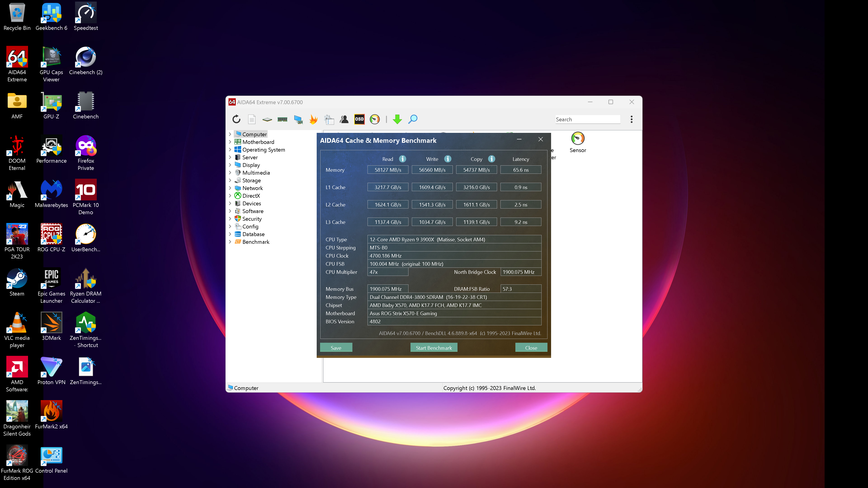The image size is (868, 488).
Task: Click the CPU chip toolbar icon
Action: (267, 119)
